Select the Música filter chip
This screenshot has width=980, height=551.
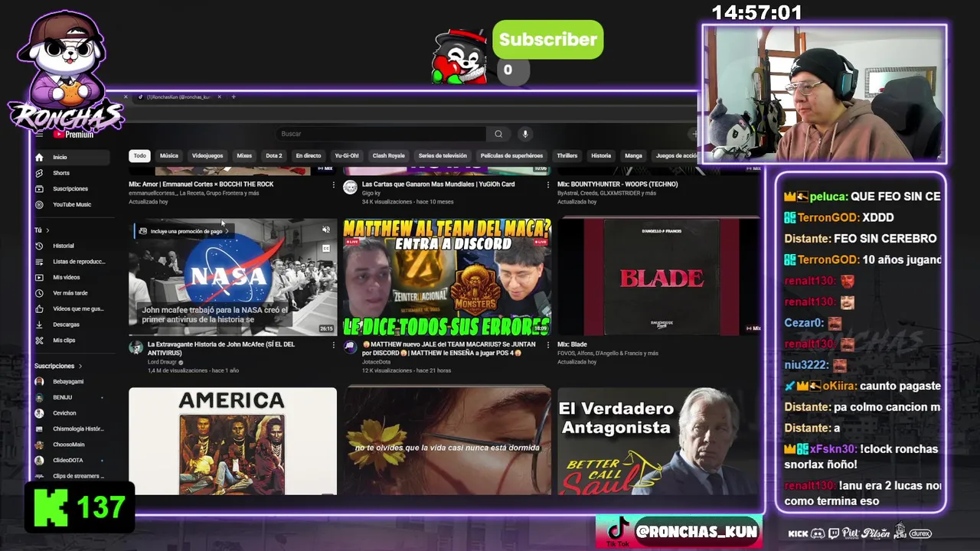coord(169,156)
